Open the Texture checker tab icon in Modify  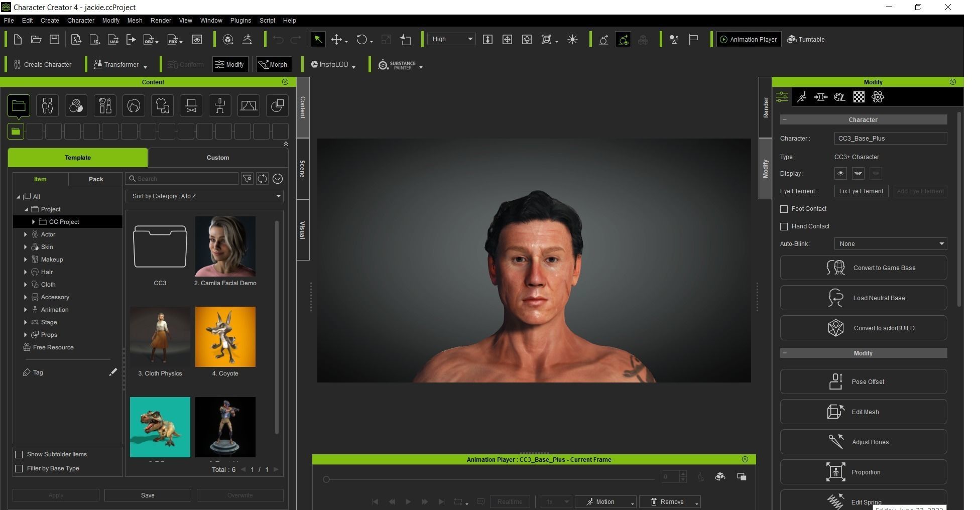(x=859, y=97)
